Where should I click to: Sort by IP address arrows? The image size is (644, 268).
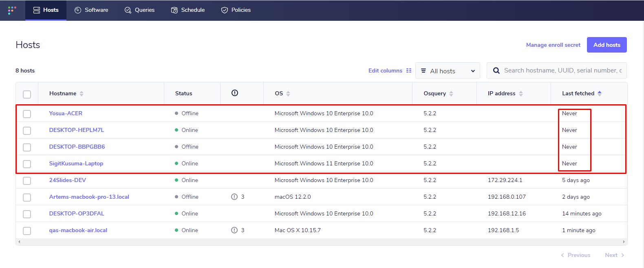pyautogui.click(x=521, y=94)
